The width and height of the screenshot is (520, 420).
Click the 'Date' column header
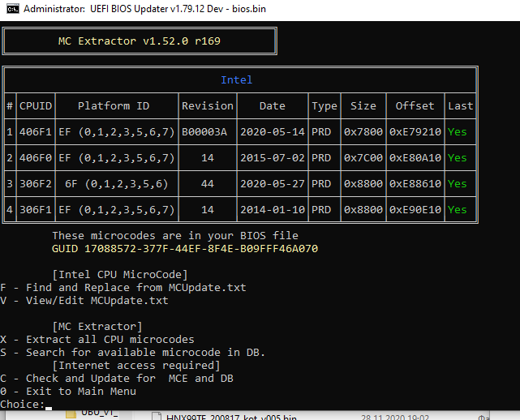pos(273,105)
